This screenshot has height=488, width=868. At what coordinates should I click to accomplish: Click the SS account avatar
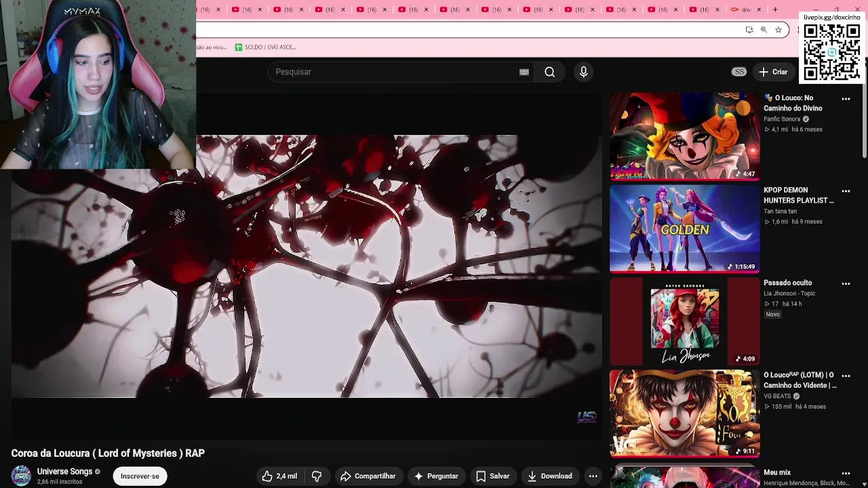(739, 72)
